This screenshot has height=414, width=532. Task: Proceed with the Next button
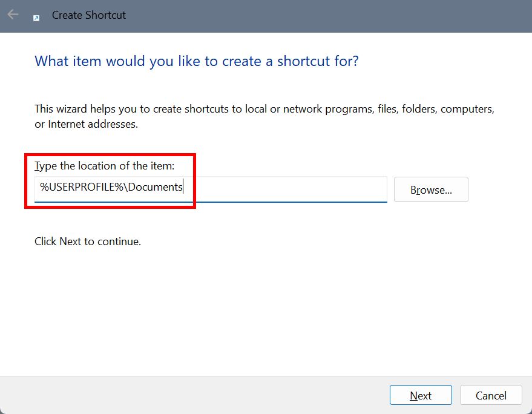point(421,395)
